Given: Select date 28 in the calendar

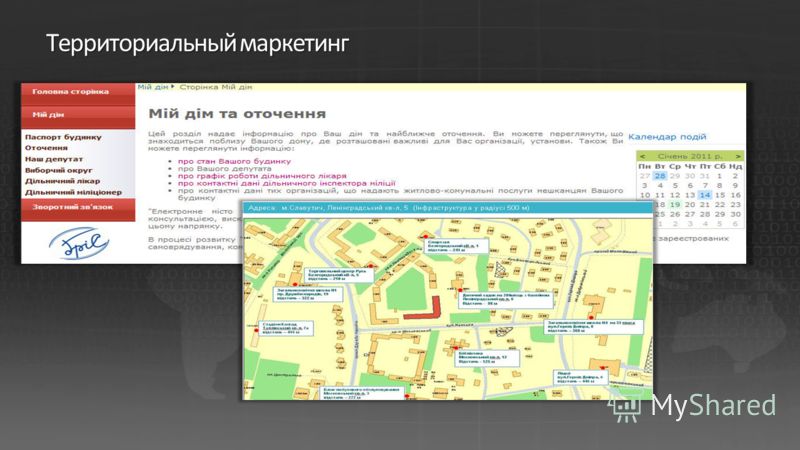Looking at the screenshot, I should [x=660, y=176].
